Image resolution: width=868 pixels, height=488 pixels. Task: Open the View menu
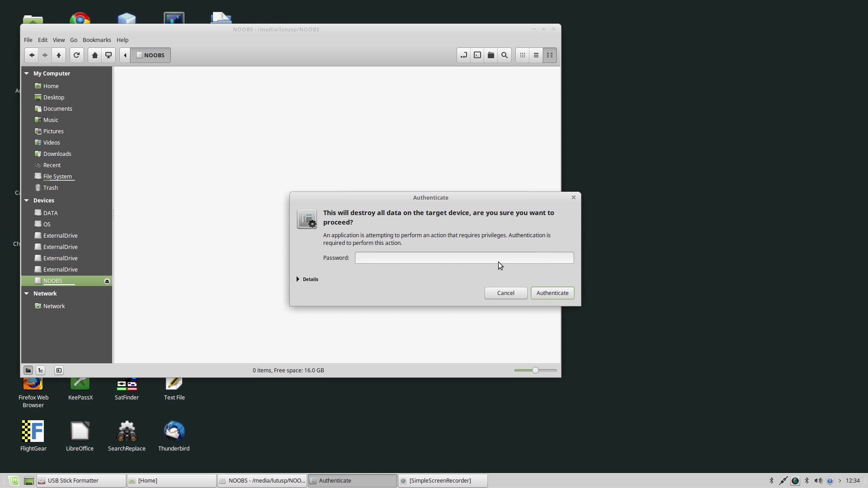(x=58, y=40)
